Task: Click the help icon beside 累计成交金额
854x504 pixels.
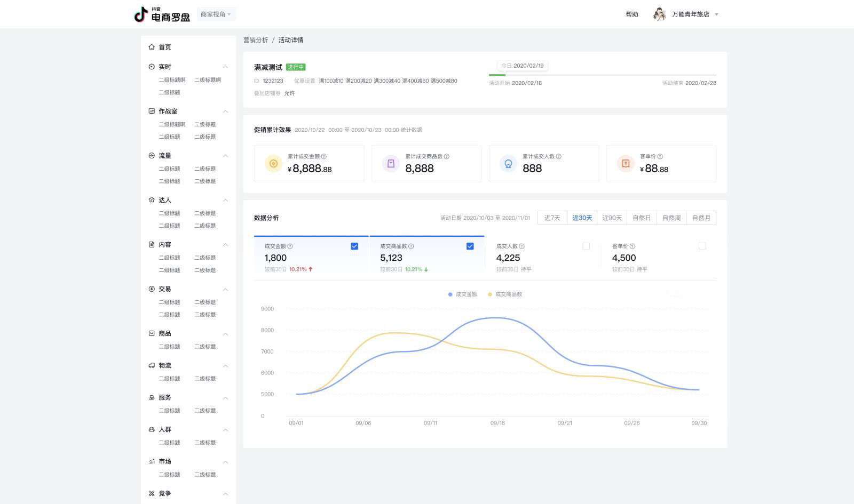Action: [324, 156]
